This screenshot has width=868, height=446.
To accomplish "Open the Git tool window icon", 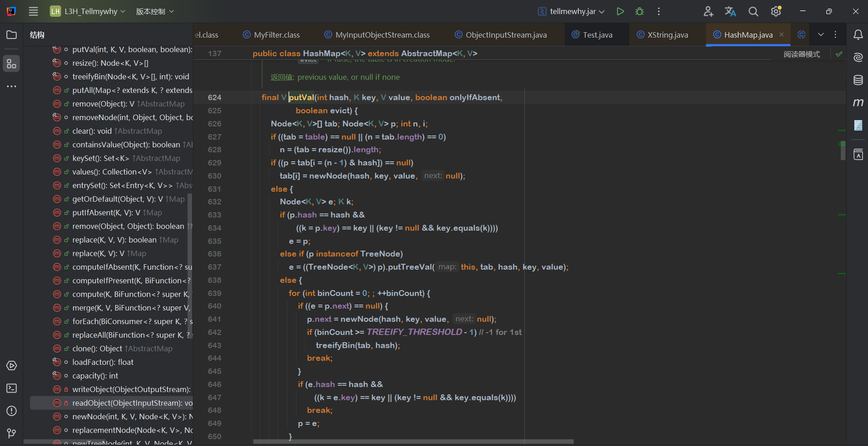I will coord(12,433).
